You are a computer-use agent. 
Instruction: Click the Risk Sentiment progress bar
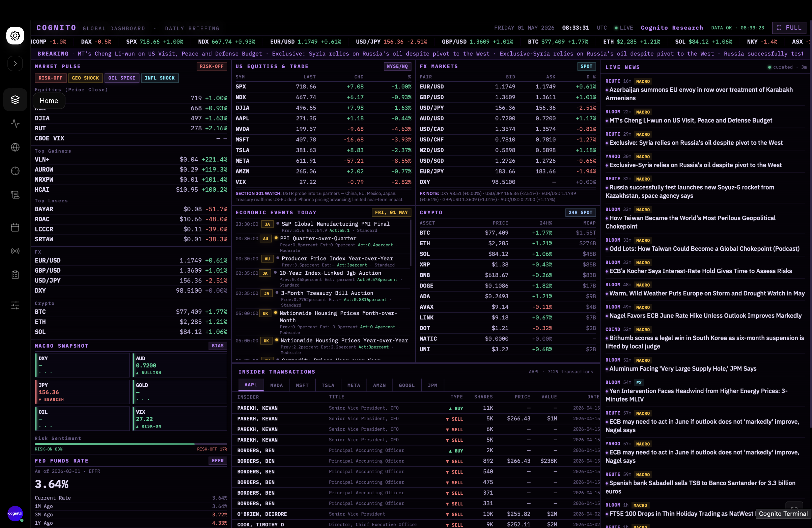(x=131, y=444)
